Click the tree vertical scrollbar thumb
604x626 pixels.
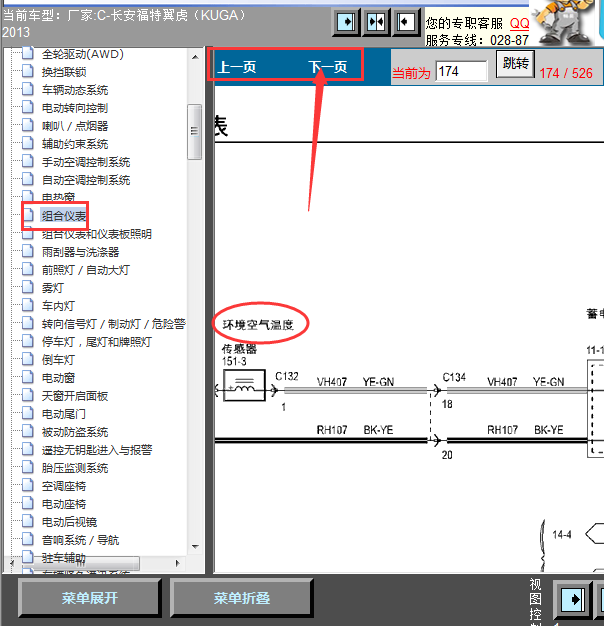(194, 132)
